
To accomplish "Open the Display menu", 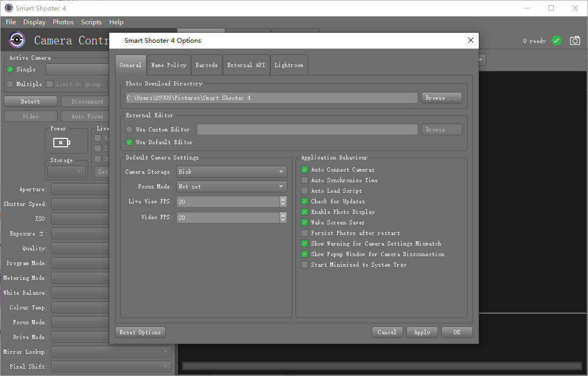I will coord(34,22).
